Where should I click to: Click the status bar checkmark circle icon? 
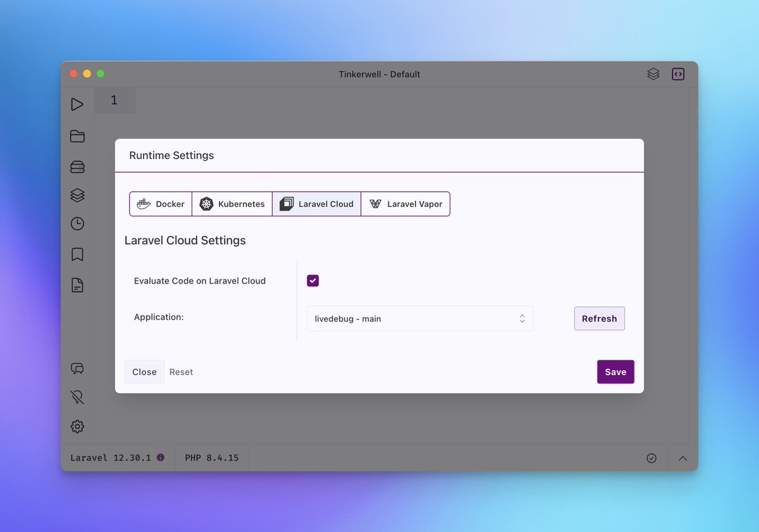(x=651, y=458)
